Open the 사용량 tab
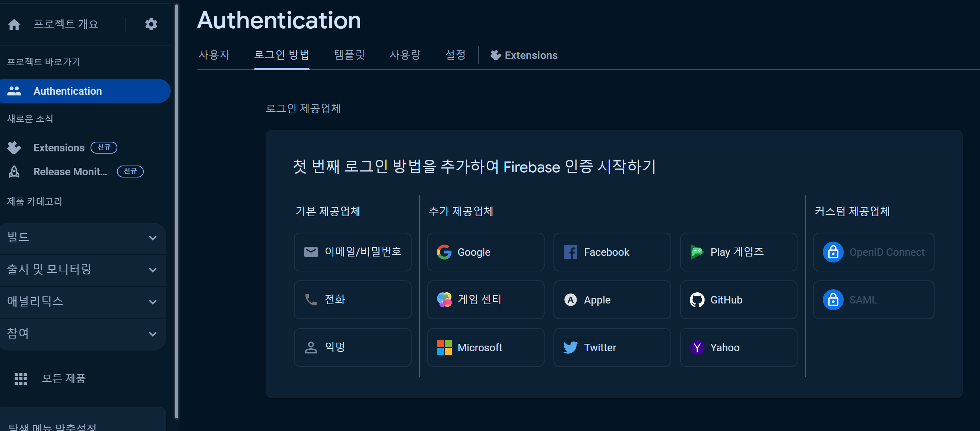The height and width of the screenshot is (431, 980). point(405,55)
